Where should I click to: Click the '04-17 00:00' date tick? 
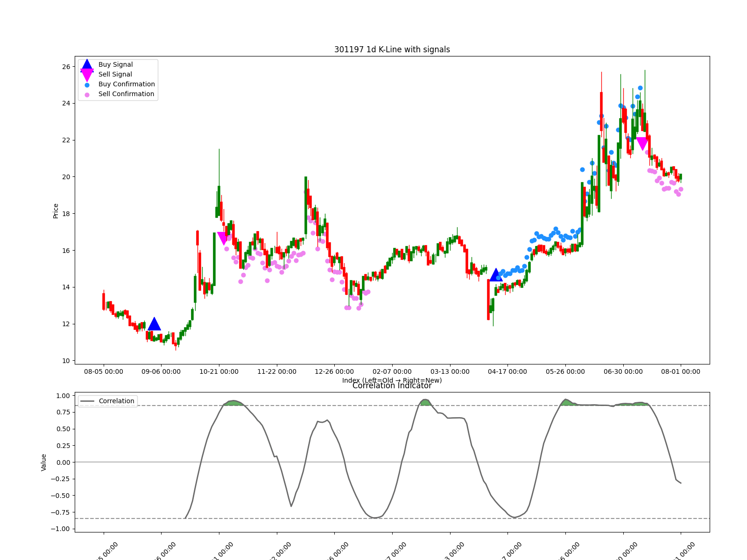tap(507, 371)
